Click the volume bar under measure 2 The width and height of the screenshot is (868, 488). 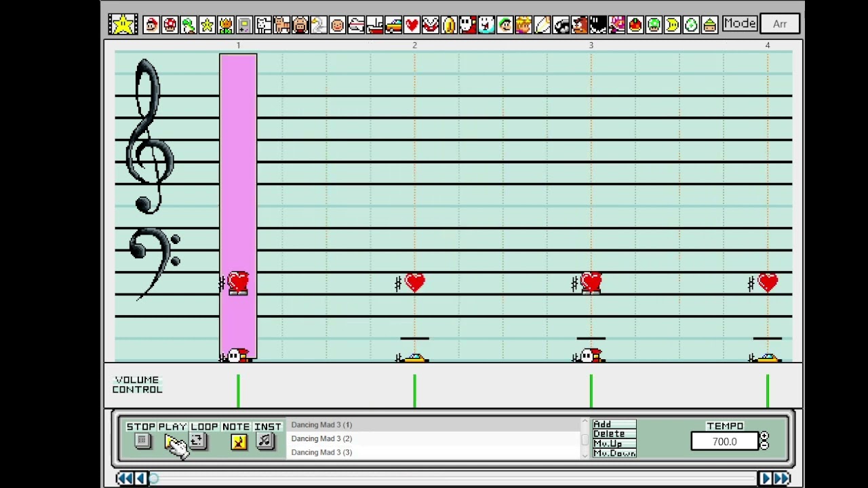[414, 392]
